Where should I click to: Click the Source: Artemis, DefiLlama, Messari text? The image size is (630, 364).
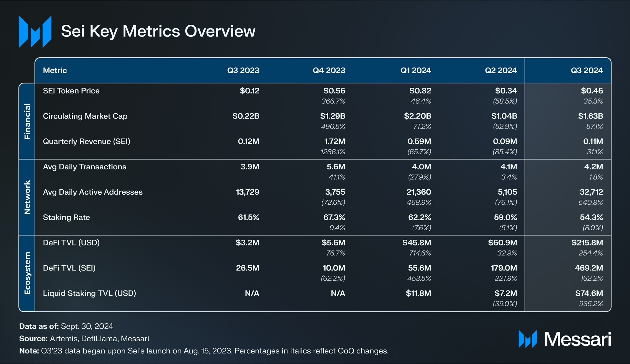point(84,339)
